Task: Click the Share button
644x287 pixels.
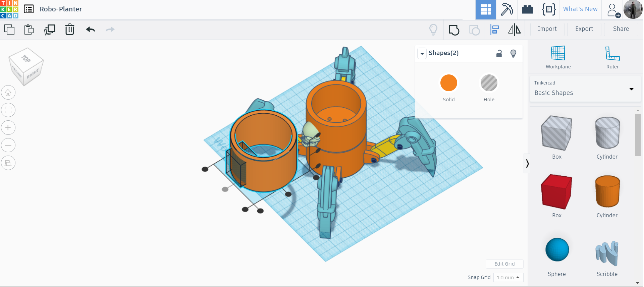Action: point(621,29)
